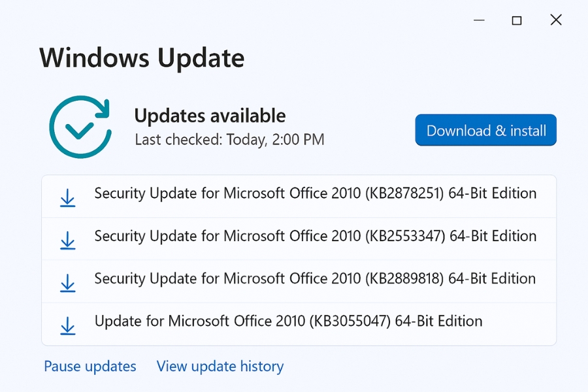Viewport: 588px width, 392px height.
Task: Click the Download & install button
Action: (x=485, y=130)
